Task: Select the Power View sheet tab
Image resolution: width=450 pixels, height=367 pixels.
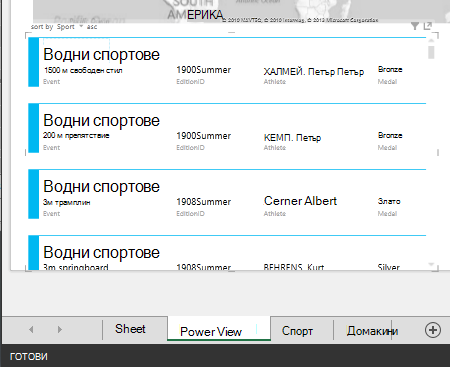Action: pos(219,328)
